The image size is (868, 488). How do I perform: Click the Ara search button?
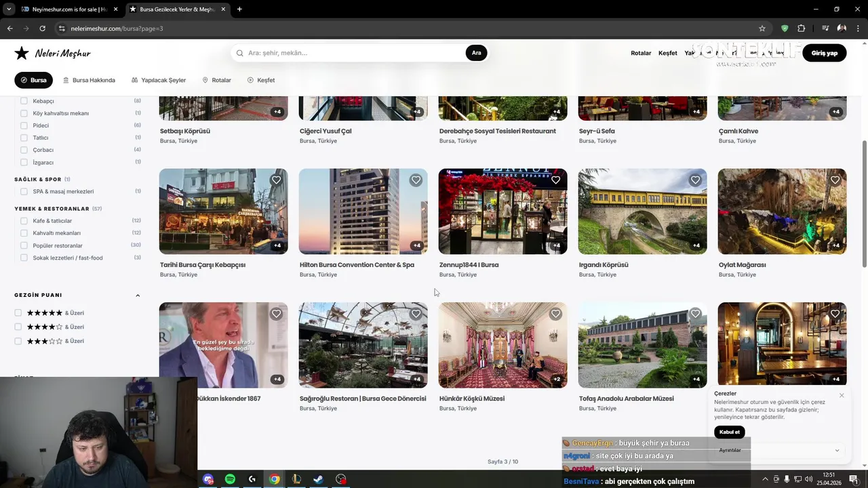pyautogui.click(x=476, y=53)
